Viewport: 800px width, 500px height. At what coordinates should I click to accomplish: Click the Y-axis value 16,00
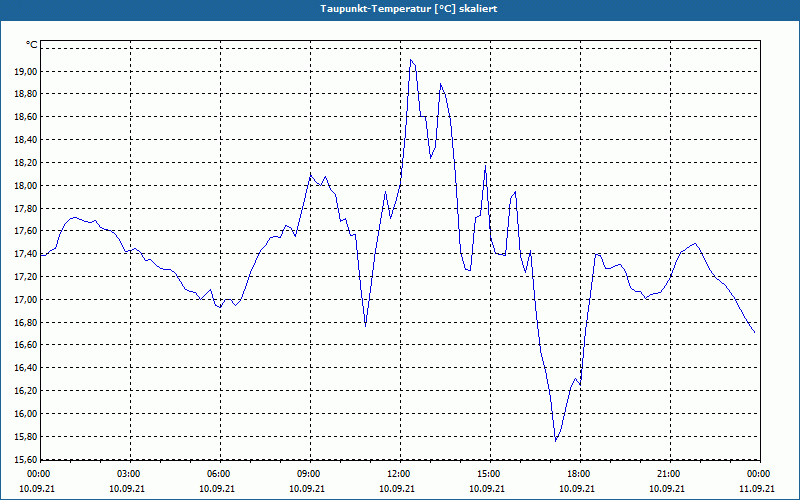click(x=27, y=414)
